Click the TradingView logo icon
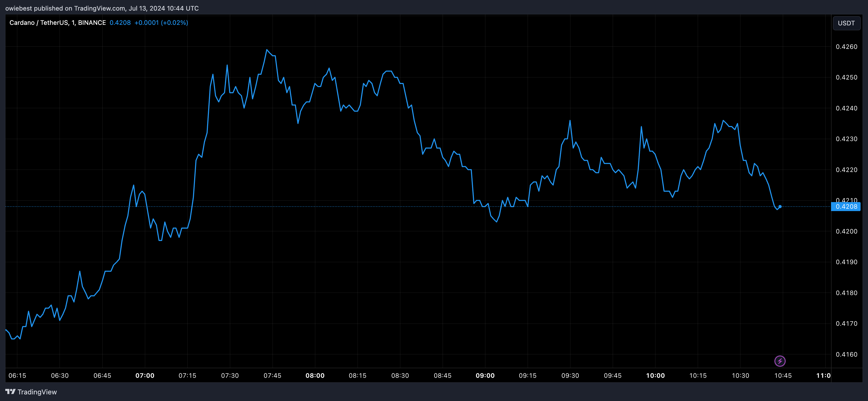The image size is (868, 401). (11, 391)
